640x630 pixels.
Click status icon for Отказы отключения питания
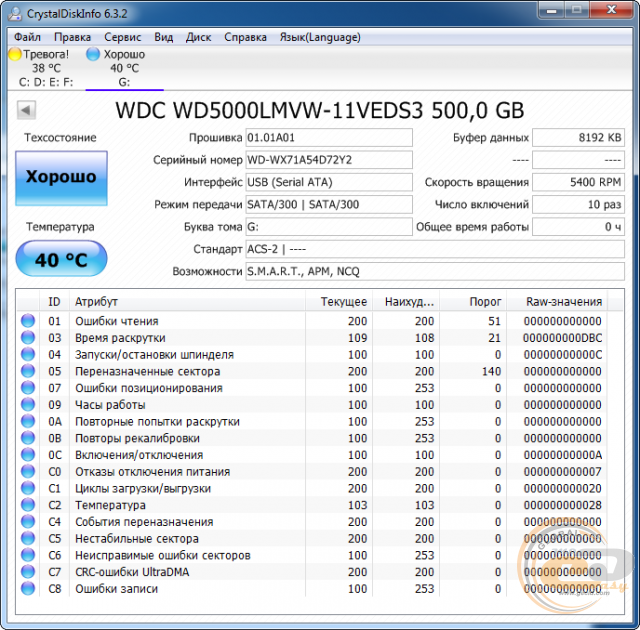pos(28,471)
